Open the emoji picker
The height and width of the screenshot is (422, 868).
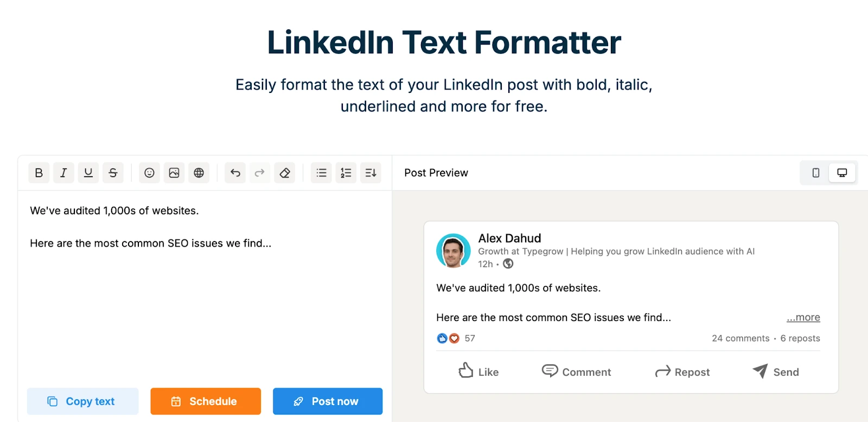[x=149, y=173]
